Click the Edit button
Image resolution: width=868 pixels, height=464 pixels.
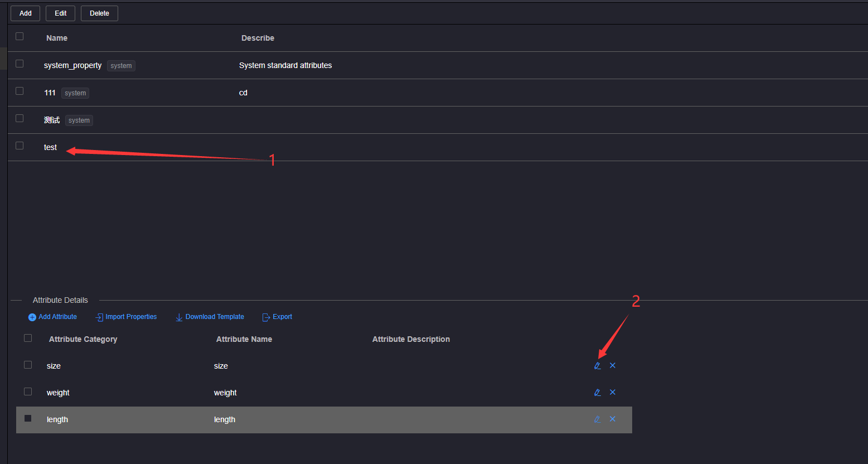point(60,13)
